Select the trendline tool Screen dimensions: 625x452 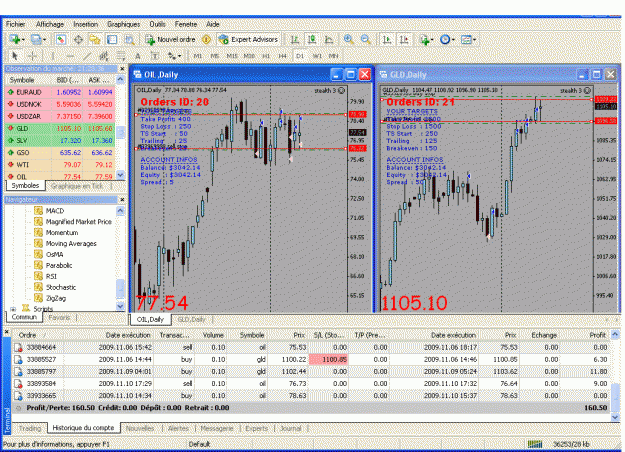87,56
